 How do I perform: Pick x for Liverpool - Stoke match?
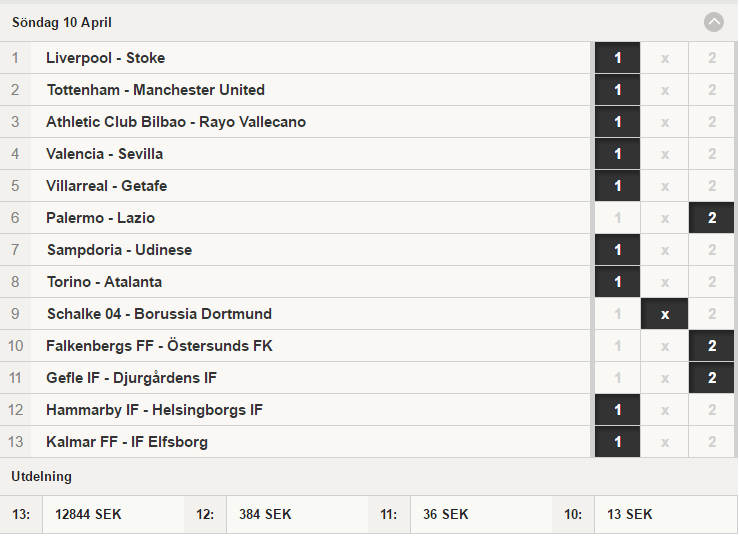point(665,58)
